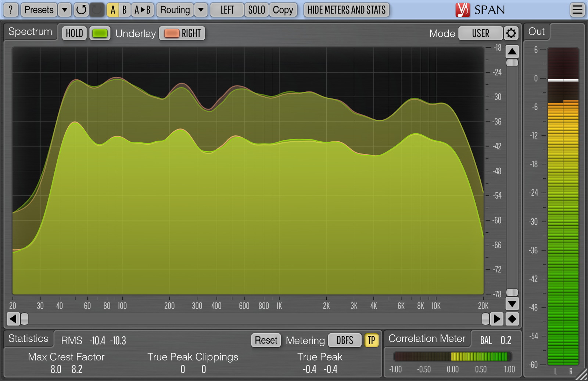The width and height of the screenshot is (588, 381).
Task: Click the undo arrow icon
Action: pos(81,10)
